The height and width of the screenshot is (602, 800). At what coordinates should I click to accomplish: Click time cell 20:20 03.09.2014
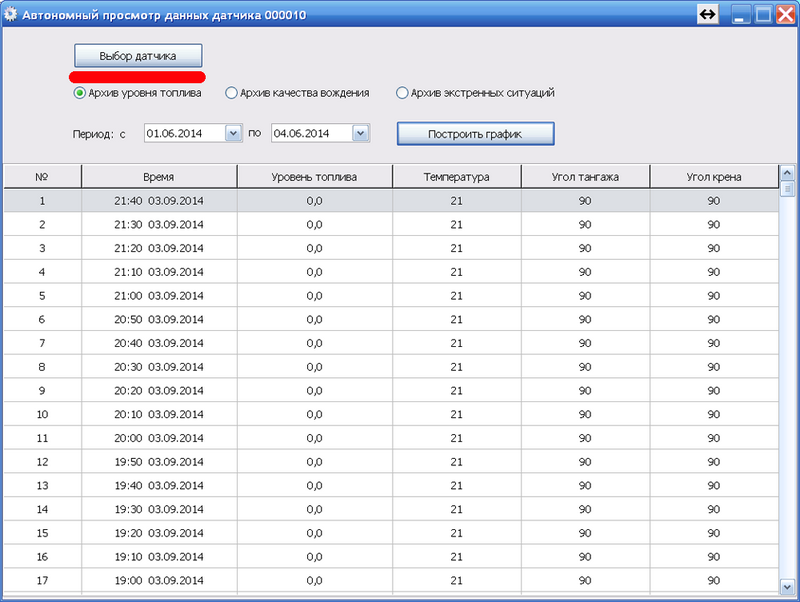pos(159,390)
